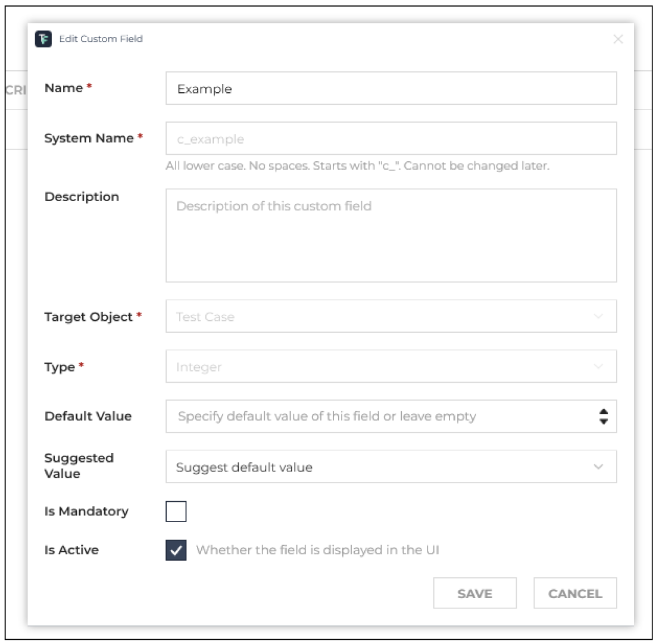Uncheck the Is Active checkbox

176,551
